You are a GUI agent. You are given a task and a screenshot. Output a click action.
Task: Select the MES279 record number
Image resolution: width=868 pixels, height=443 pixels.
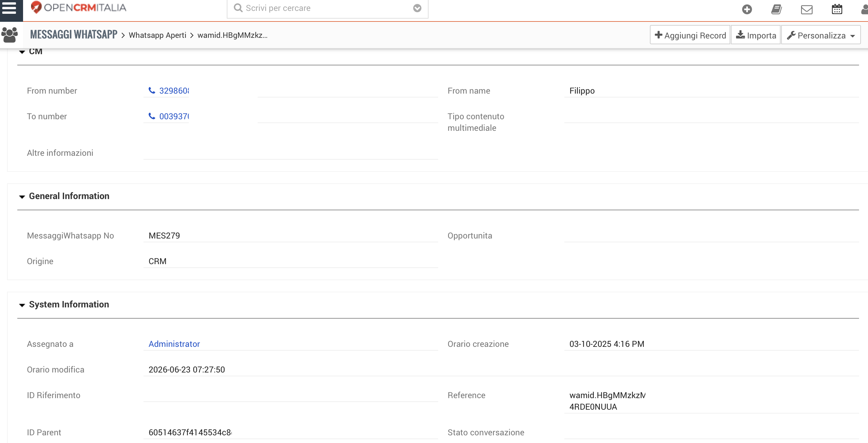click(164, 235)
